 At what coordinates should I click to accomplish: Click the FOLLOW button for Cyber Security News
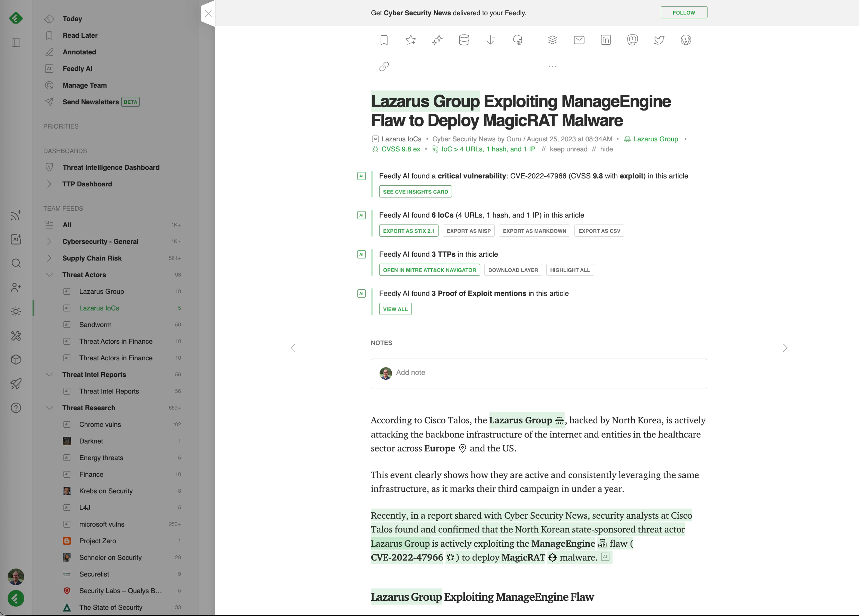(x=684, y=12)
